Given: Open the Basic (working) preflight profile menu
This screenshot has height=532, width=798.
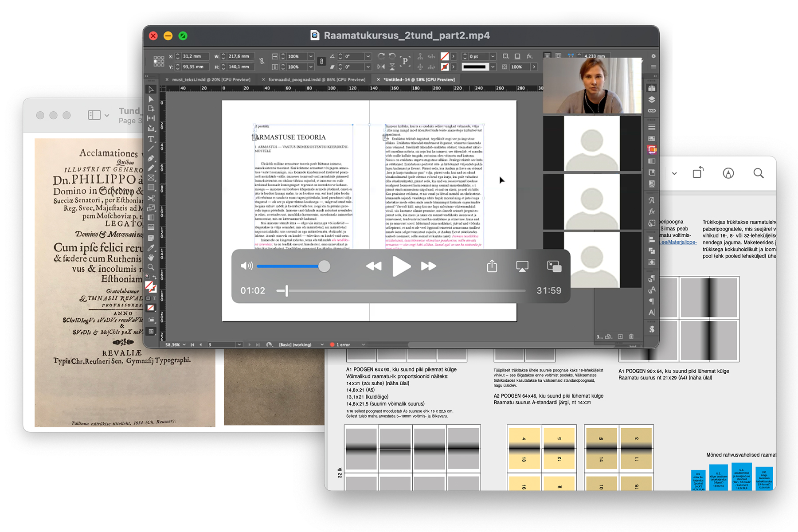Looking at the screenshot, I should click(322, 344).
